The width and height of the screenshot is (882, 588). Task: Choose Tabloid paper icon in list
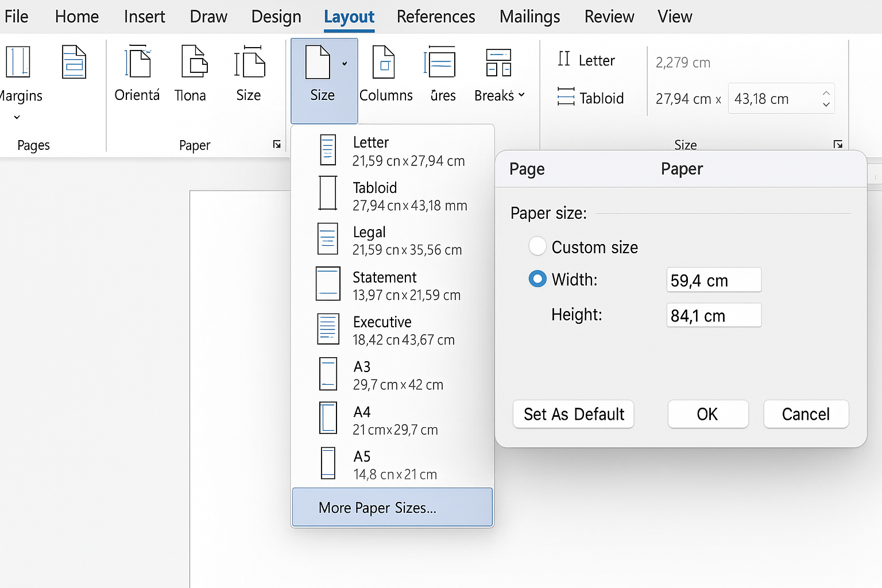[x=328, y=194]
